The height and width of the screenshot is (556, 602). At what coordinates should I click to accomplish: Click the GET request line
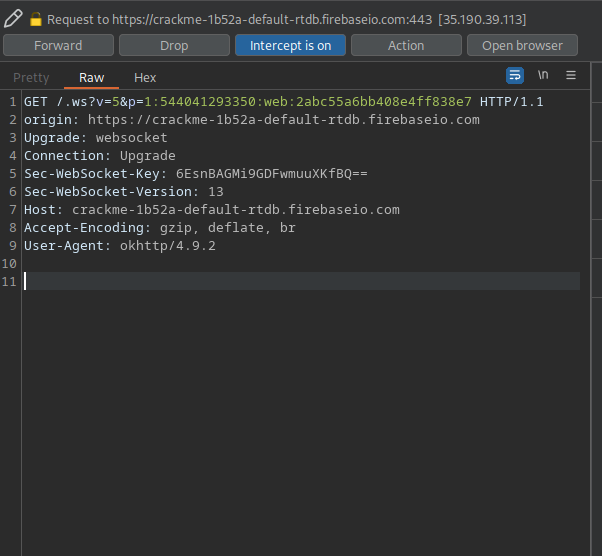point(285,102)
